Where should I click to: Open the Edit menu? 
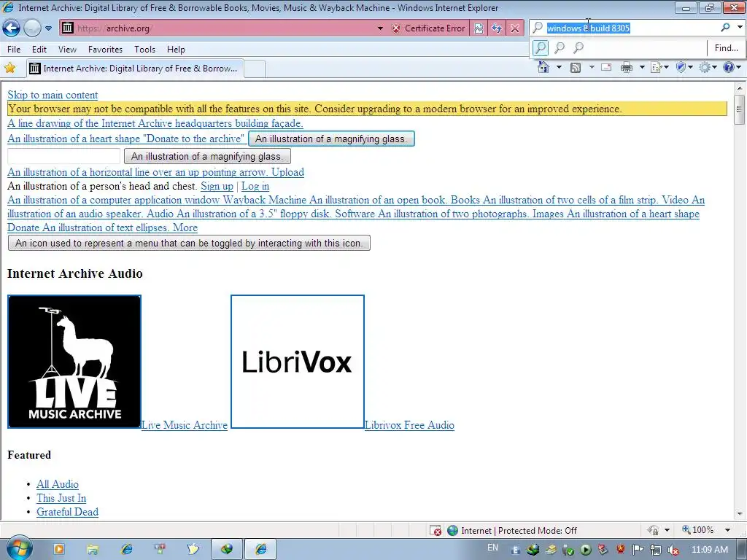(39, 49)
